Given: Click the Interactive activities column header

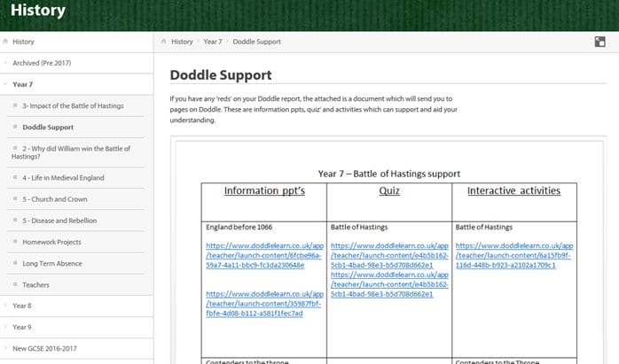Looking at the screenshot, I should tap(513, 191).
